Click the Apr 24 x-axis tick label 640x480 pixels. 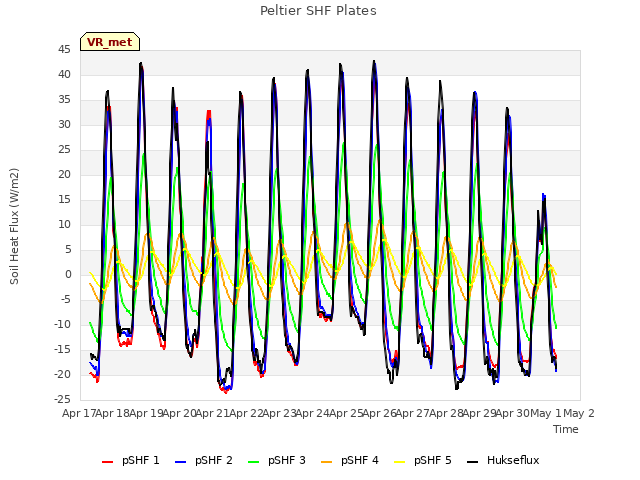point(312,413)
